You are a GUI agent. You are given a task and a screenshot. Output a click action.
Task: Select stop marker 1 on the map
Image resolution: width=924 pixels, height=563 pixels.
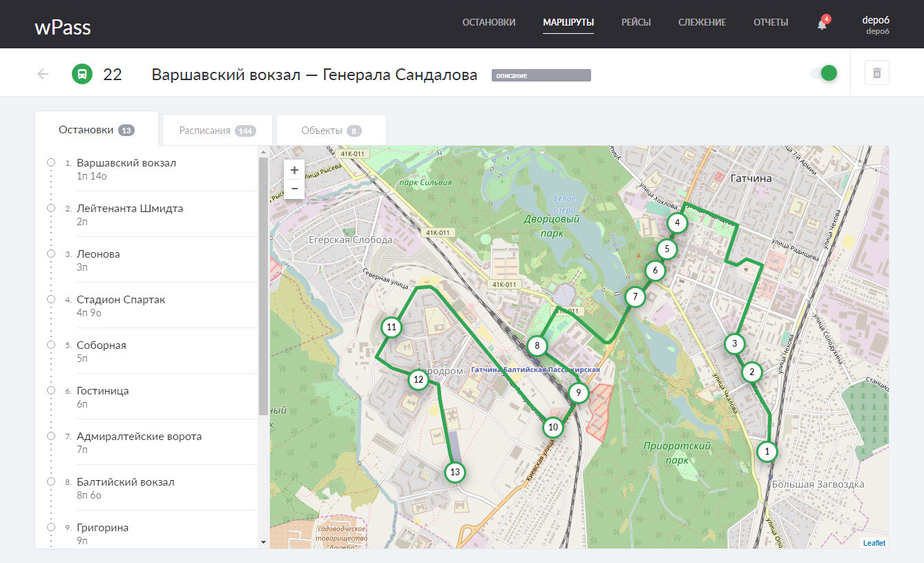[x=766, y=452]
